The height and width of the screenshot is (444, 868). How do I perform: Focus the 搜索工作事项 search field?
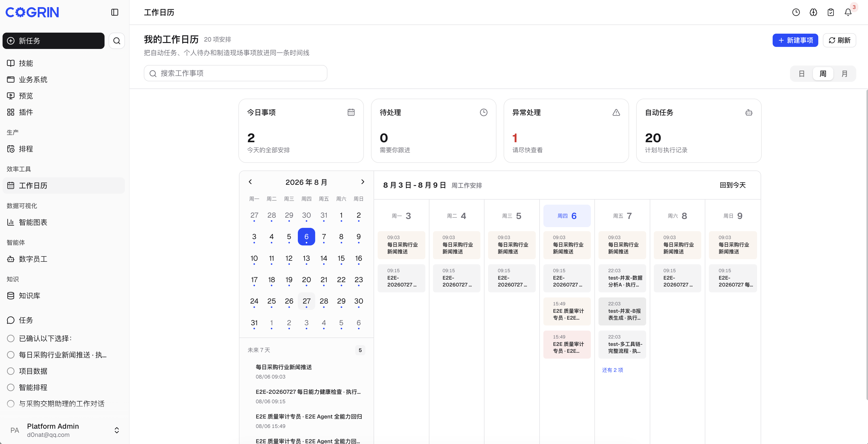pos(235,73)
